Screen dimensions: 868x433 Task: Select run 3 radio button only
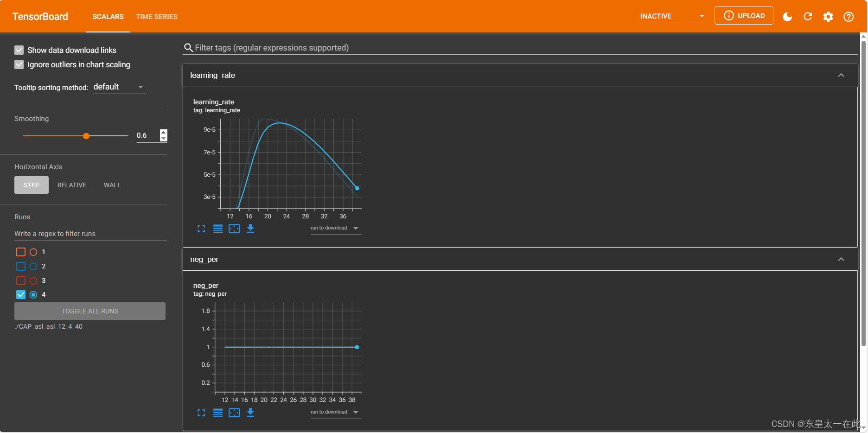[33, 281]
